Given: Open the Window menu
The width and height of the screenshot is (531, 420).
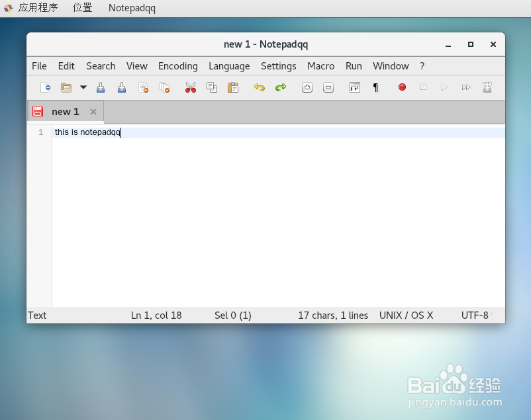Looking at the screenshot, I should [391, 66].
